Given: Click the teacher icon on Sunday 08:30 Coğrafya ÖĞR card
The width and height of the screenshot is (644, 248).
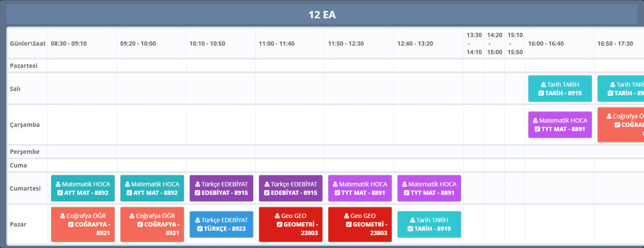Looking at the screenshot, I should tap(63, 216).
